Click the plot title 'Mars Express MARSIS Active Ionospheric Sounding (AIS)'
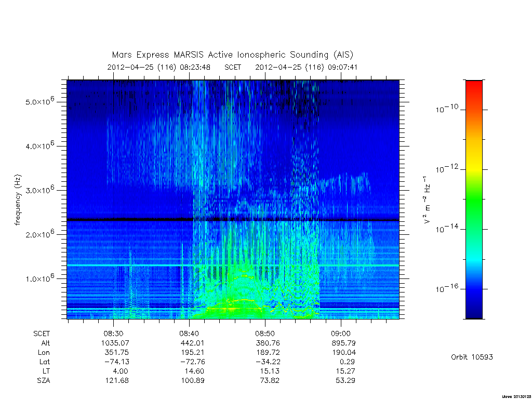The image size is (532, 399). point(232,55)
